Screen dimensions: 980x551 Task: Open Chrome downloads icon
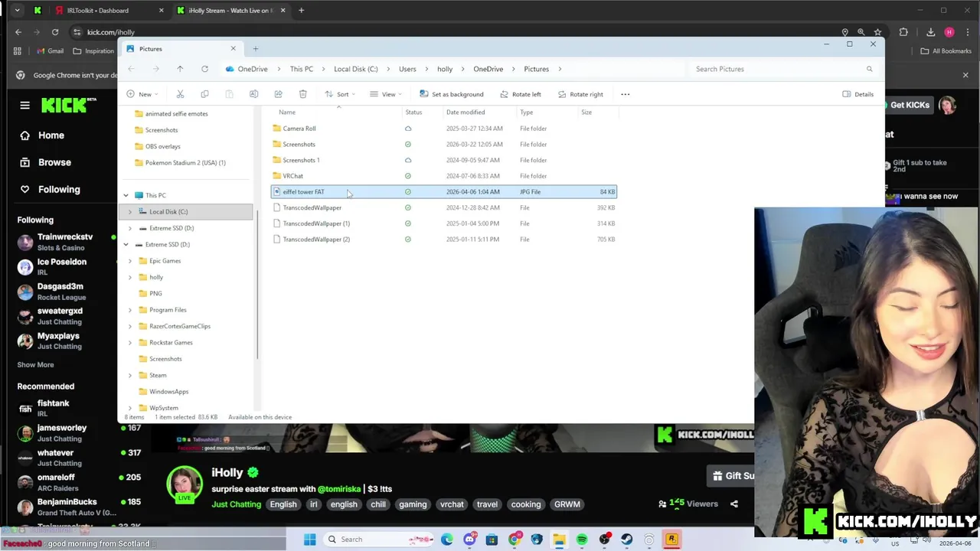pos(930,32)
